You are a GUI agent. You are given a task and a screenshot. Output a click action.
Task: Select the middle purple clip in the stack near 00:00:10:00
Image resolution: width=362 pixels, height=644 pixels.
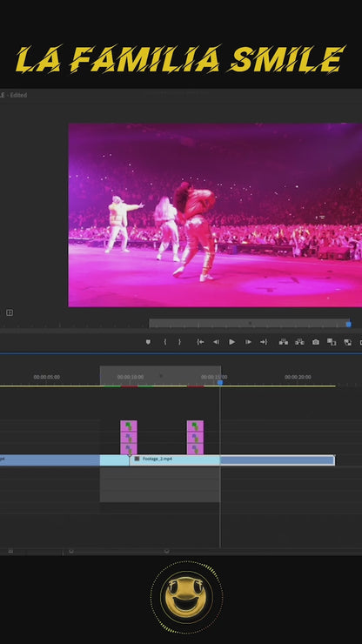(129, 438)
